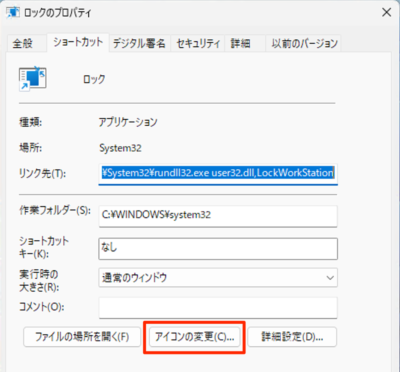
Task: Click the ショートカットキー(K) field showing なし
Action: click(218, 248)
